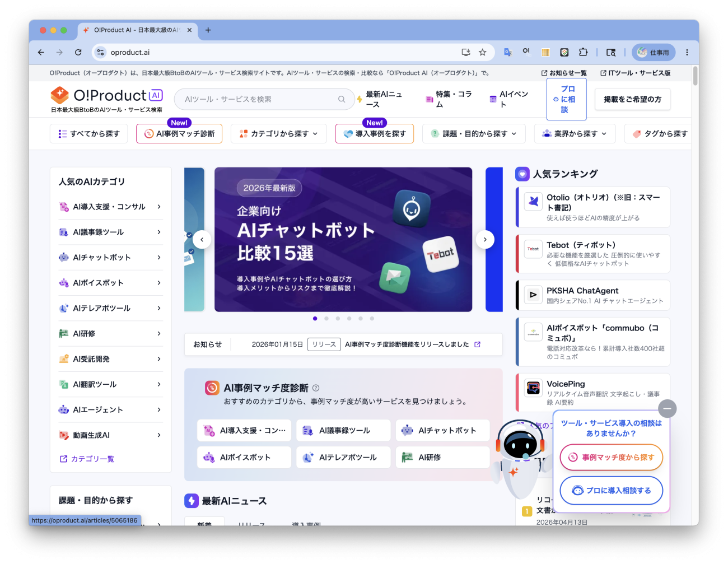This screenshot has height=564, width=728.
Task: Click help icon next to AI事例マッチ度診断
Action: 316,388
